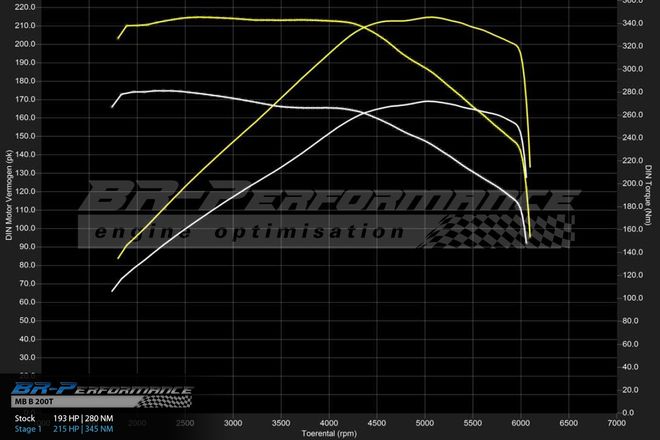The height and width of the screenshot is (440, 660).
Task: Click the Stage 1 legend label
Action: click(30, 429)
